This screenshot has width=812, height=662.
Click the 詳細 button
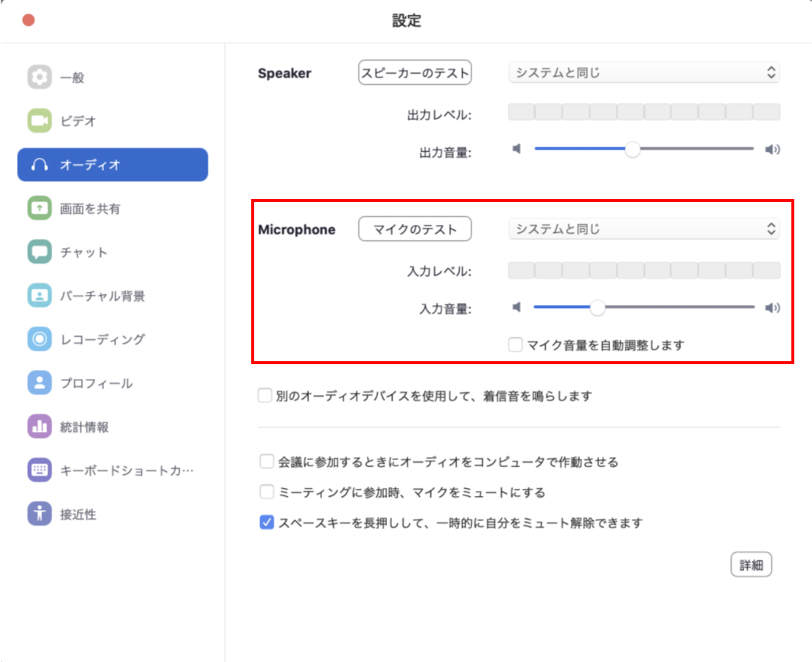click(751, 565)
